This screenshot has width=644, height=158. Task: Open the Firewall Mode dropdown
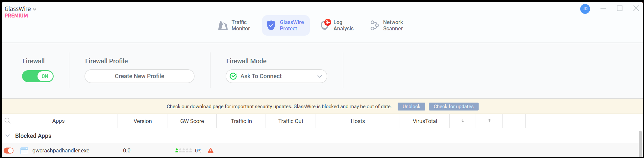click(276, 76)
